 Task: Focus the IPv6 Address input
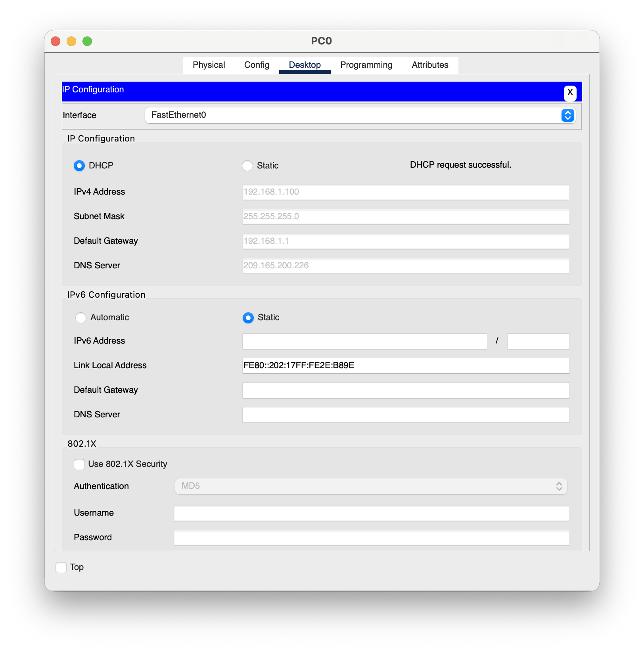tap(364, 341)
